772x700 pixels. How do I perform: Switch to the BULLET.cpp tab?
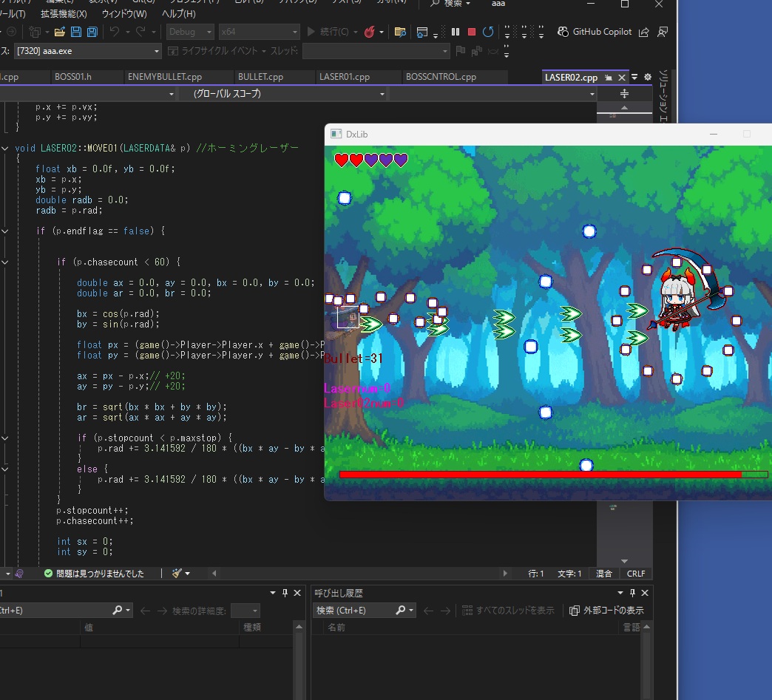pyautogui.click(x=260, y=77)
